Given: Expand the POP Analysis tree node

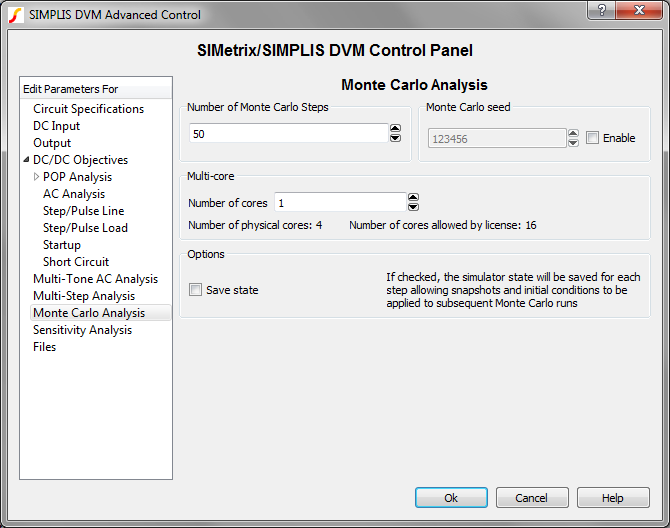Looking at the screenshot, I should click(x=36, y=177).
